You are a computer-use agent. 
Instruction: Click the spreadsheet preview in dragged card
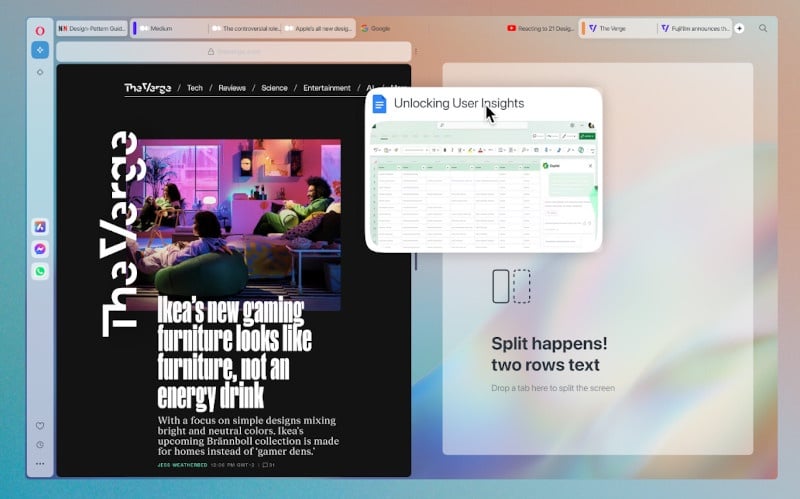point(484,183)
